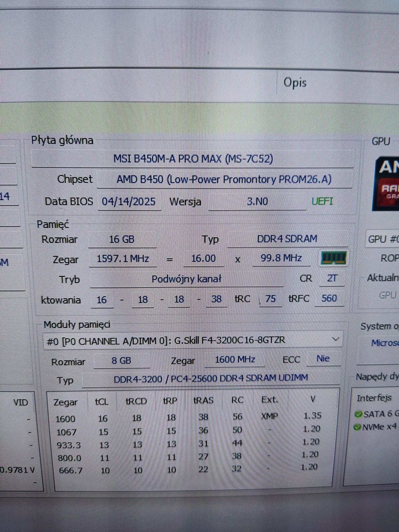The image size is (399, 532).
Task: Click mode value Podwójny kanał
Action: click(186, 279)
